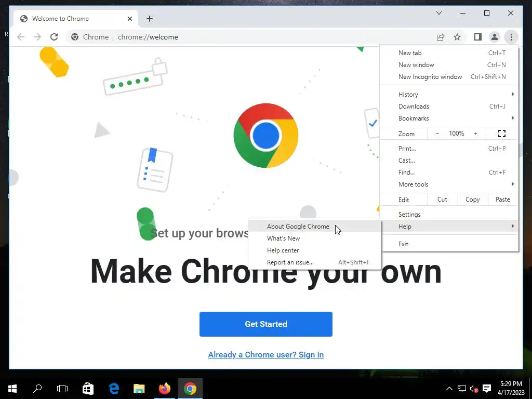This screenshot has width=532, height=399.
Task: Select About Google Chrome
Action: tap(315, 227)
